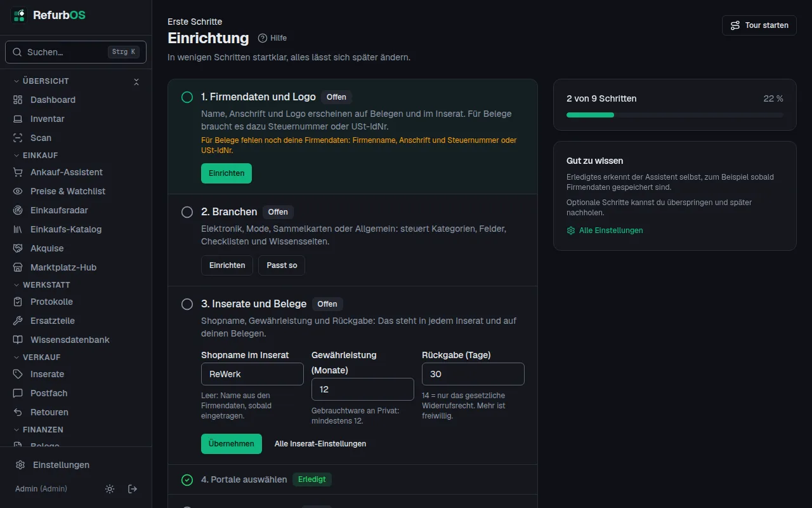Viewport: 812px width, 508px height.
Task: Collapse the EINKAUF section chevron
Action: click(16, 156)
